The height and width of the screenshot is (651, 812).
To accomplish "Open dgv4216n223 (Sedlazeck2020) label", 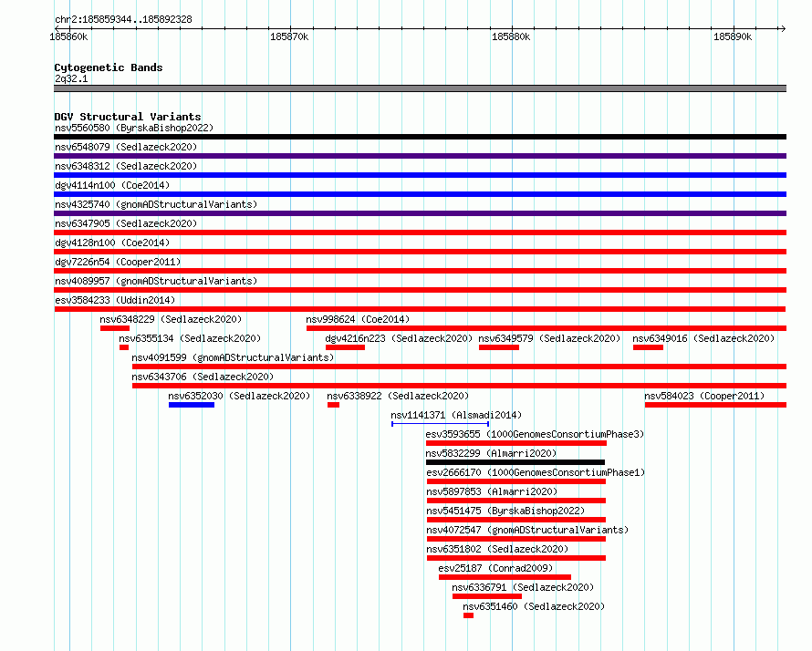I will [x=399, y=338].
